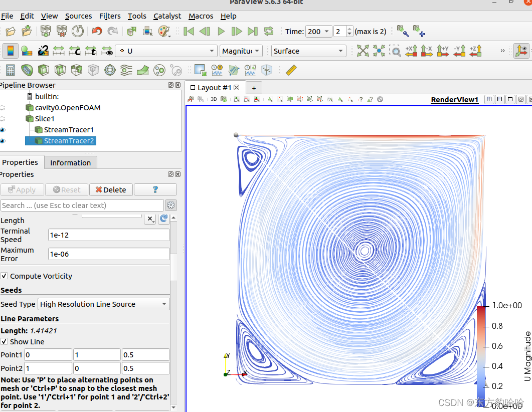
Task: Toggle the animation loop button
Action: pos(269,32)
